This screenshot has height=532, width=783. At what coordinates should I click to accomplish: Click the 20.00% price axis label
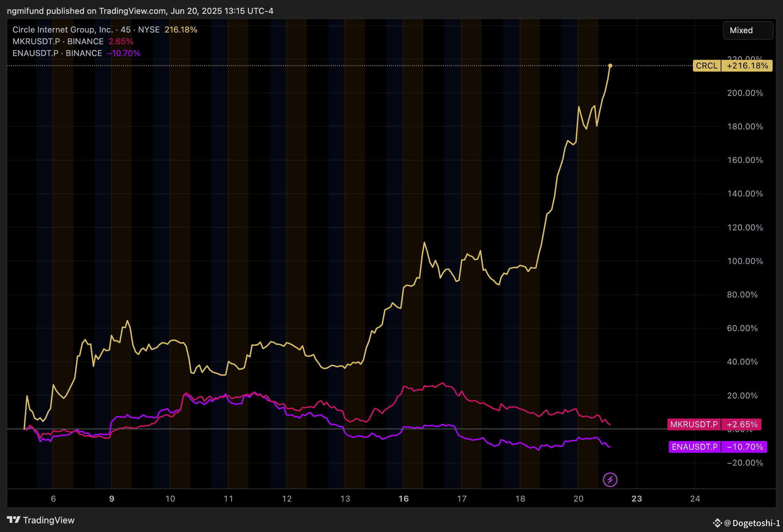tap(742, 396)
